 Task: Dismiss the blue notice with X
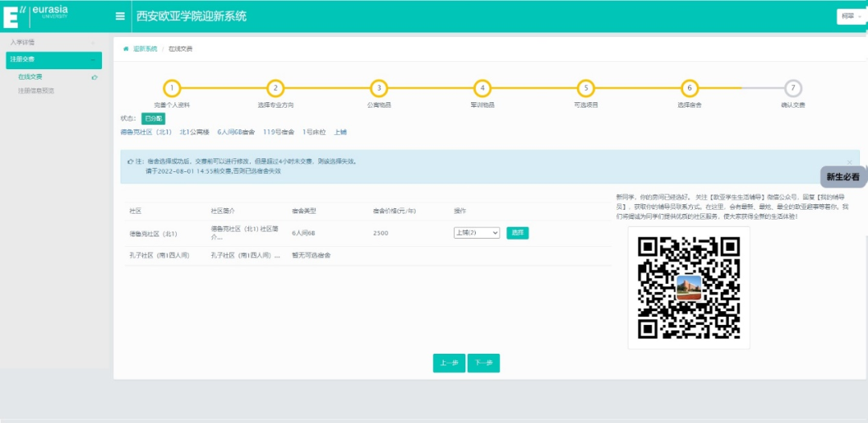(x=849, y=162)
